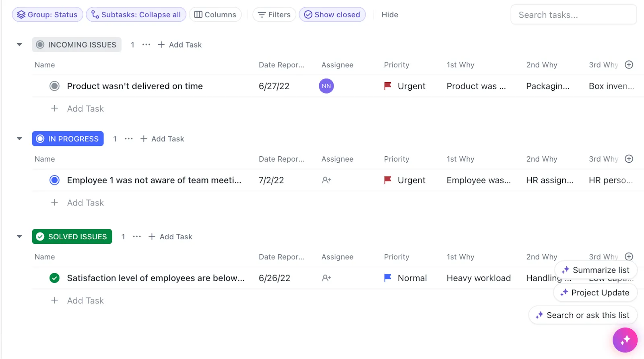Add a column in the Solved Issues table
Viewport: 644px width, 359px height.
[x=629, y=257]
